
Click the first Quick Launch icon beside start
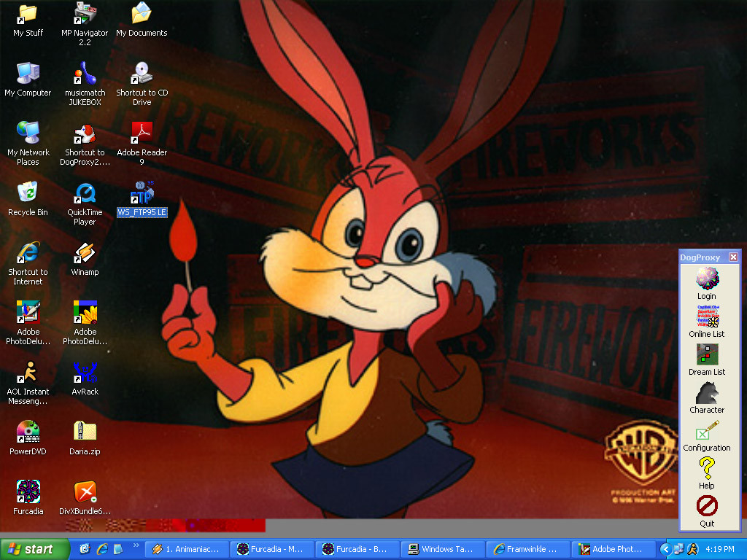pyautogui.click(x=85, y=549)
